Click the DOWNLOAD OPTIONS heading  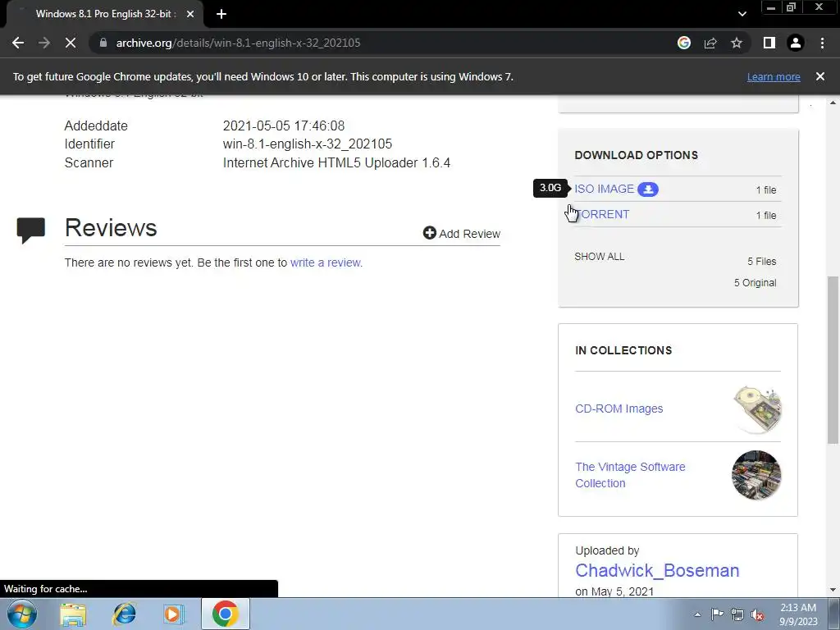(637, 155)
